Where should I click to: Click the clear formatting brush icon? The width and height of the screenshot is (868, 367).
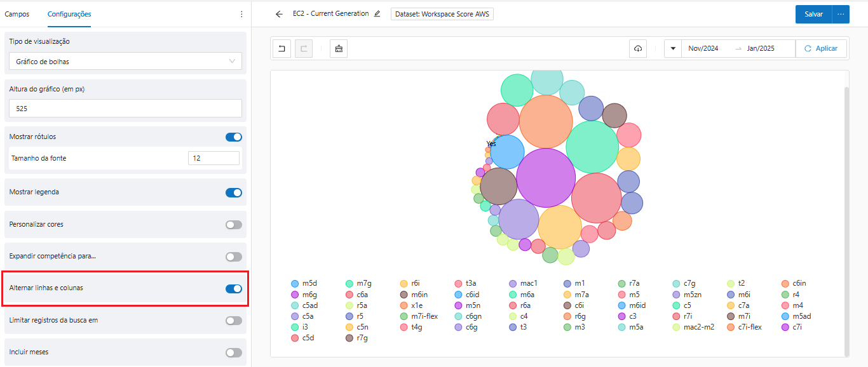pos(339,49)
